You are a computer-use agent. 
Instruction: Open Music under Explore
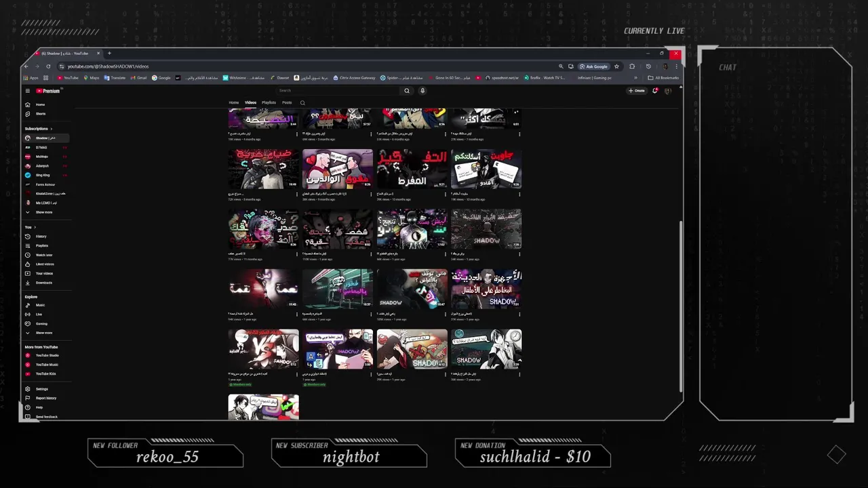point(46,305)
